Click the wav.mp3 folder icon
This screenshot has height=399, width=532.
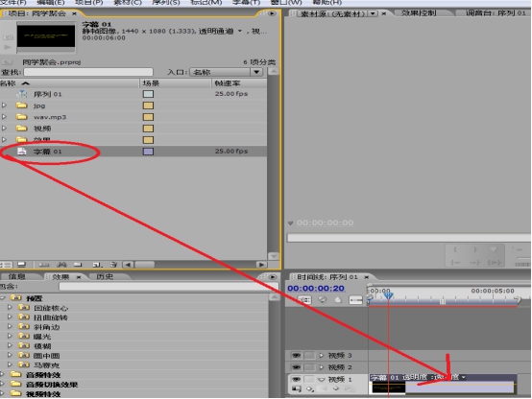click(x=21, y=117)
